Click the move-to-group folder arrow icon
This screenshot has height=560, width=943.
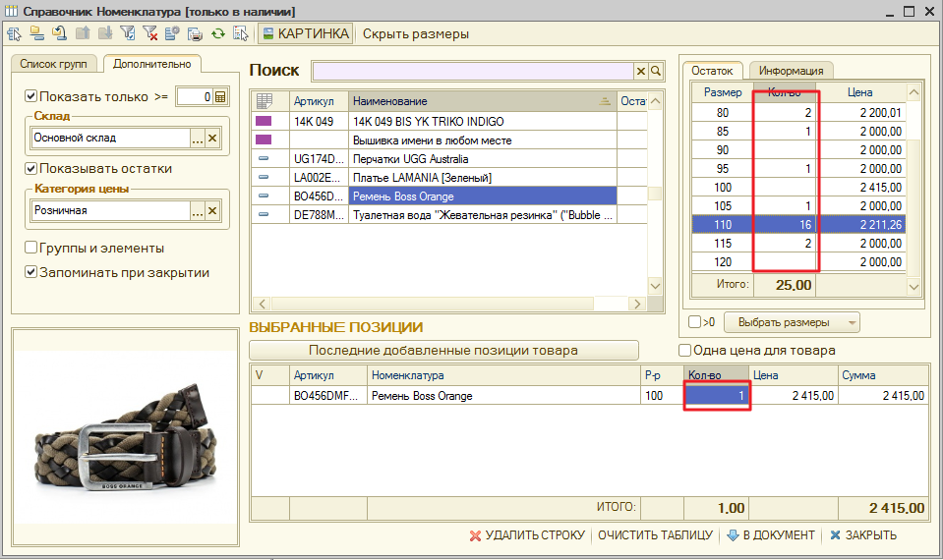pos(59,33)
